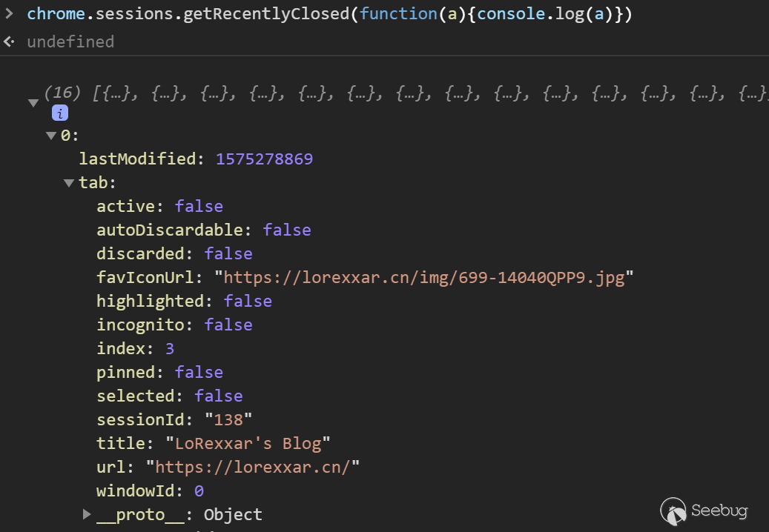Open the favIconUrl image link
Image resolution: width=769 pixels, height=532 pixels.
(423, 278)
